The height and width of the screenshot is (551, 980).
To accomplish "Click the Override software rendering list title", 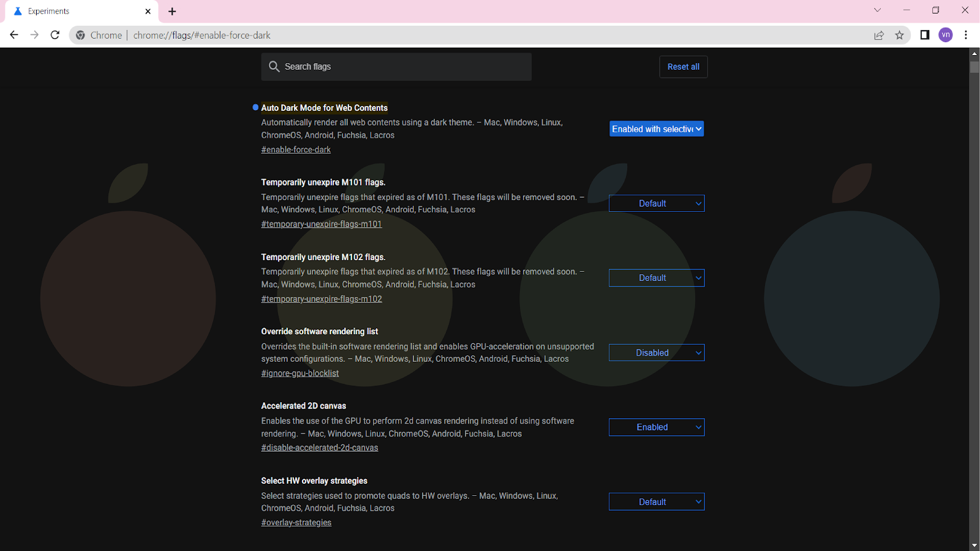I will point(320,331).
